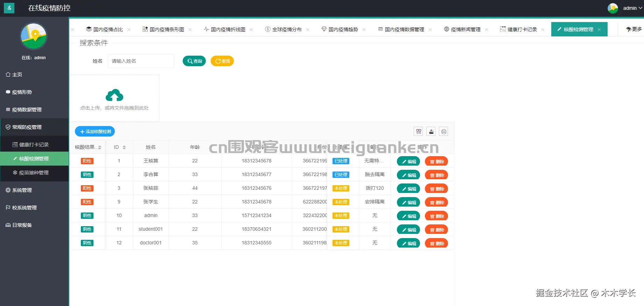Close the 健康打卡记录 tab

pos(543,30)
